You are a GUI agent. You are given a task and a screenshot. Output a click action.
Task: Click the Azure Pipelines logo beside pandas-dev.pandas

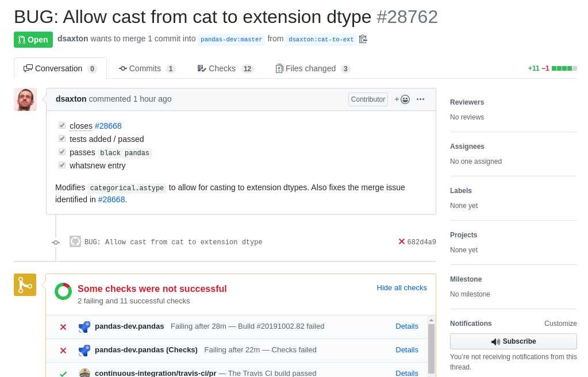[x=84, y=326]
